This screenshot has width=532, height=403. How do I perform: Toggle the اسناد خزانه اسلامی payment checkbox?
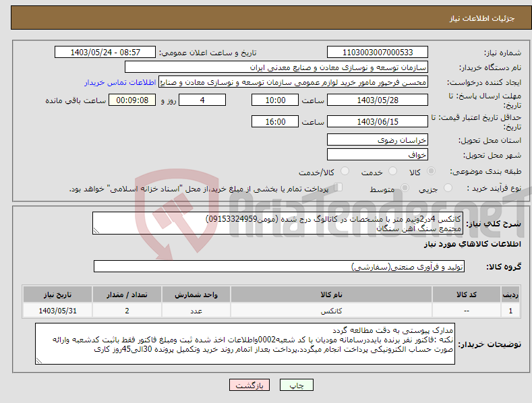(338, 187)
